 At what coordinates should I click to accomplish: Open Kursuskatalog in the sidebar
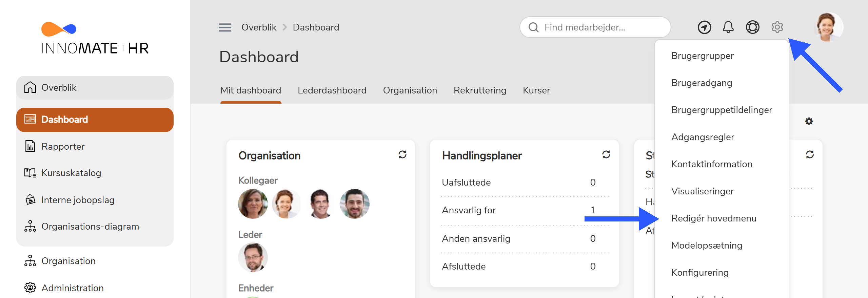coord(95,173)
